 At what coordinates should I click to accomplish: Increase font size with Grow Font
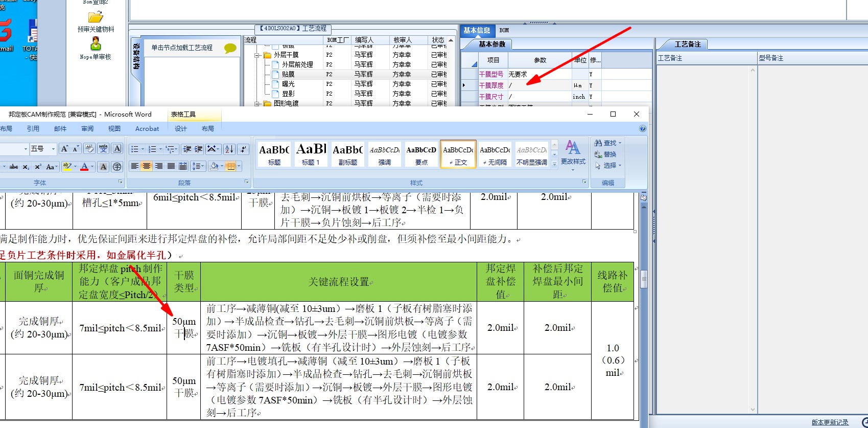pos(64,149)
